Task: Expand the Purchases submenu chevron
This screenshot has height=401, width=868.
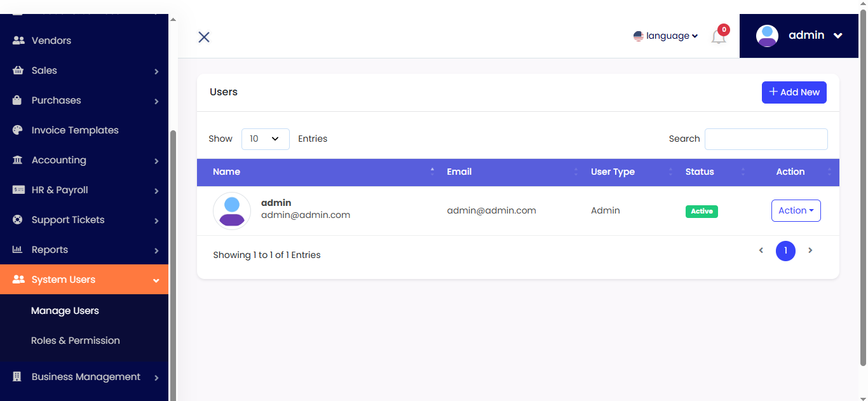Action: tap(156, 101)
